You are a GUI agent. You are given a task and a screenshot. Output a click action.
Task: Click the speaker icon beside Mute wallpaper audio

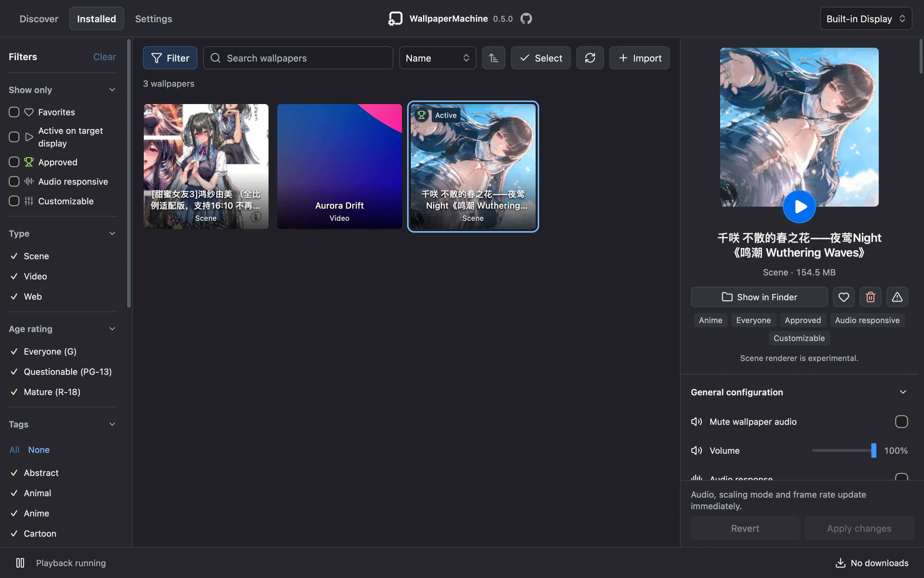[696, 421]
